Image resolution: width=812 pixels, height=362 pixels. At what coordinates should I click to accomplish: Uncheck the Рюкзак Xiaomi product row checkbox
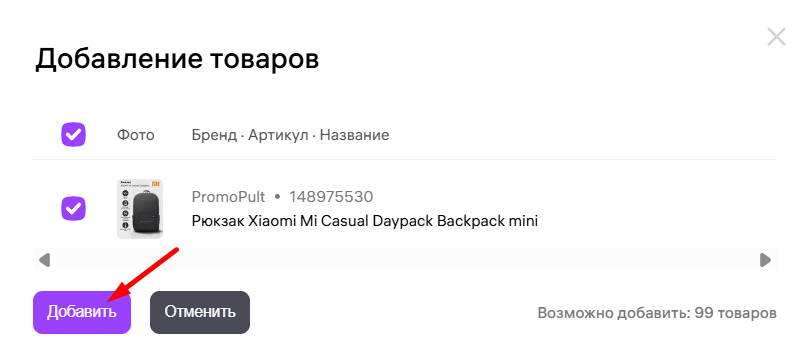tap(74, 209)
